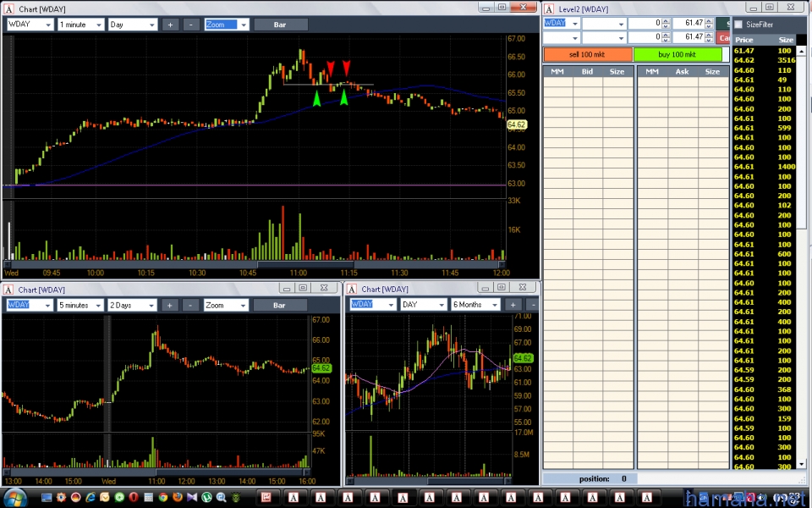Click the app icon in 5 minutes chart title bar
This screenshot has width=812, height=508.
pos(8,290)
